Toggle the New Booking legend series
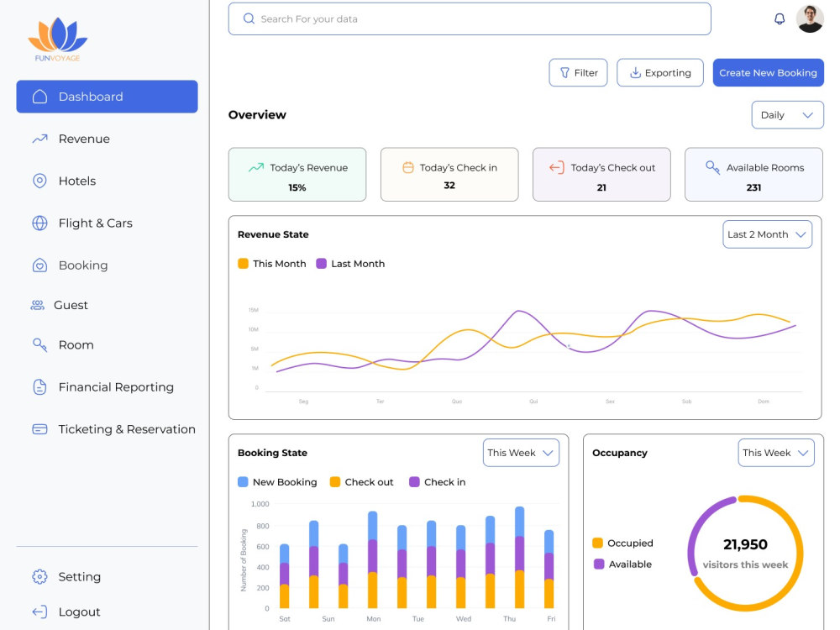840x630 pixels. 277,482
